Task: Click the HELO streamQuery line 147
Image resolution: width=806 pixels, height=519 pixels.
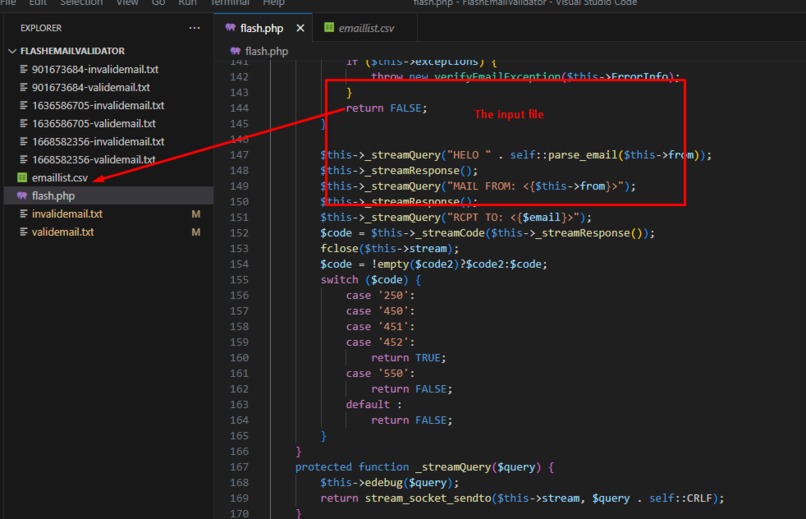Action: click(516, 155)
